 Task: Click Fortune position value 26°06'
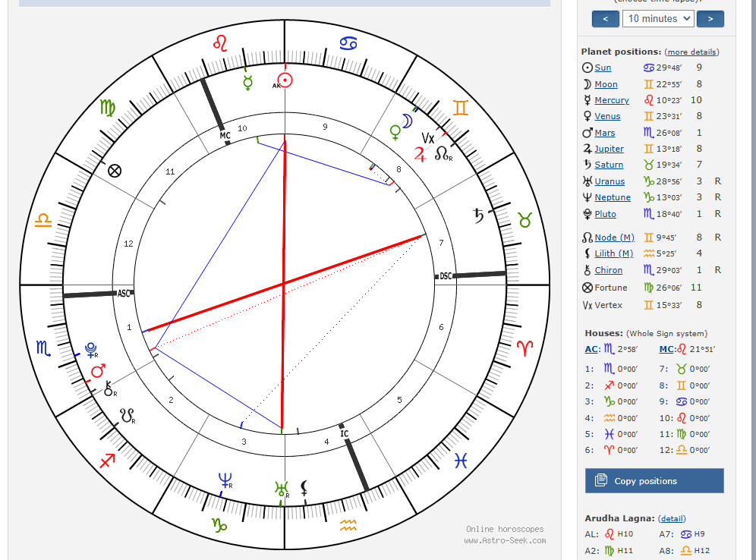pyautogui.click(x=669, y=288)
